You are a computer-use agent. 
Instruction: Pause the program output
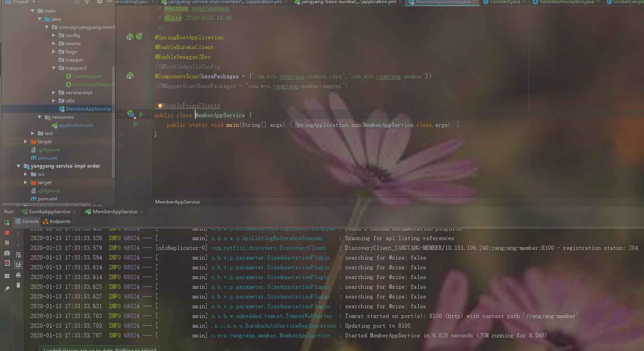click(7, 242)
